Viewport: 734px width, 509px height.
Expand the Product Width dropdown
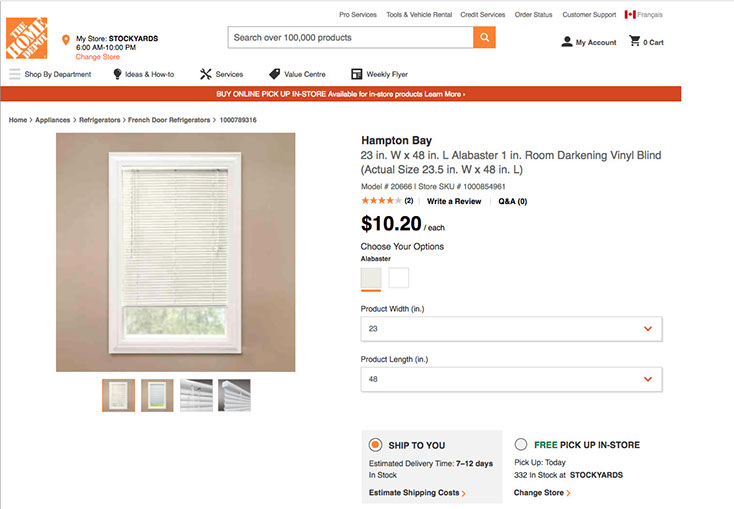510,328
